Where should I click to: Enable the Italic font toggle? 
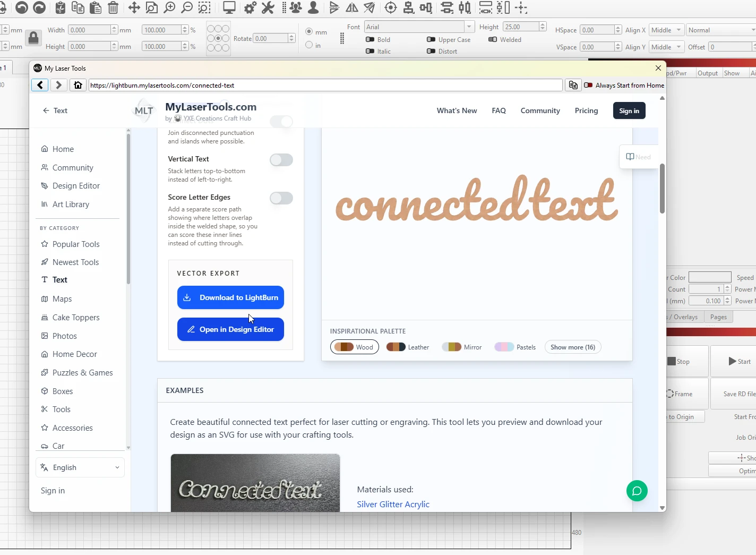pyautogui.click(x=370, y=51)
